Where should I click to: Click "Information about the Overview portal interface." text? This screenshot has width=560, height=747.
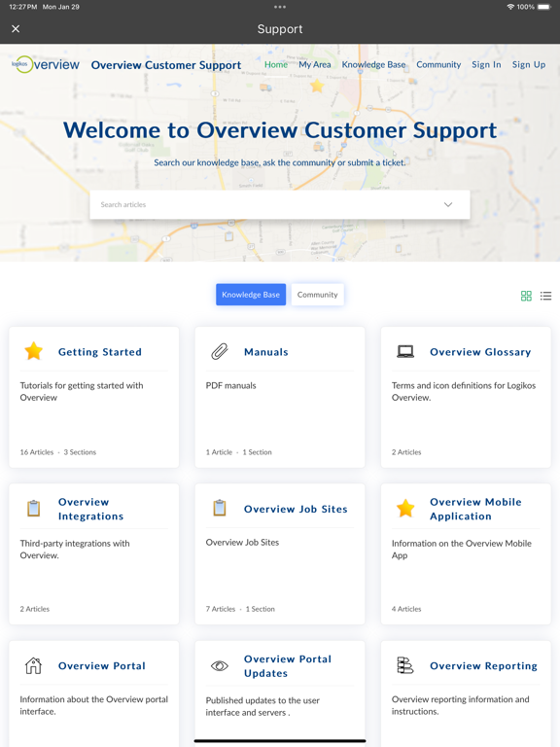tap(93, 705)
